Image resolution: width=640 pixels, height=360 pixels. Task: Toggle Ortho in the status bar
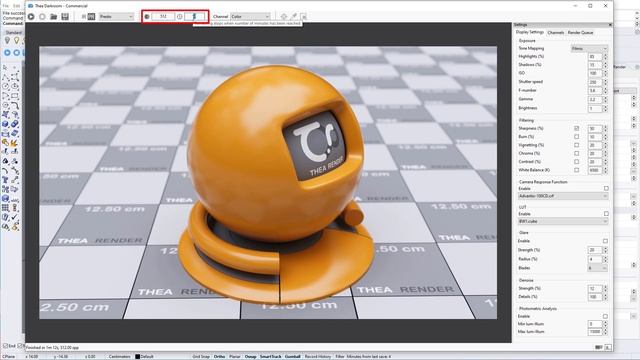[219, 357]
